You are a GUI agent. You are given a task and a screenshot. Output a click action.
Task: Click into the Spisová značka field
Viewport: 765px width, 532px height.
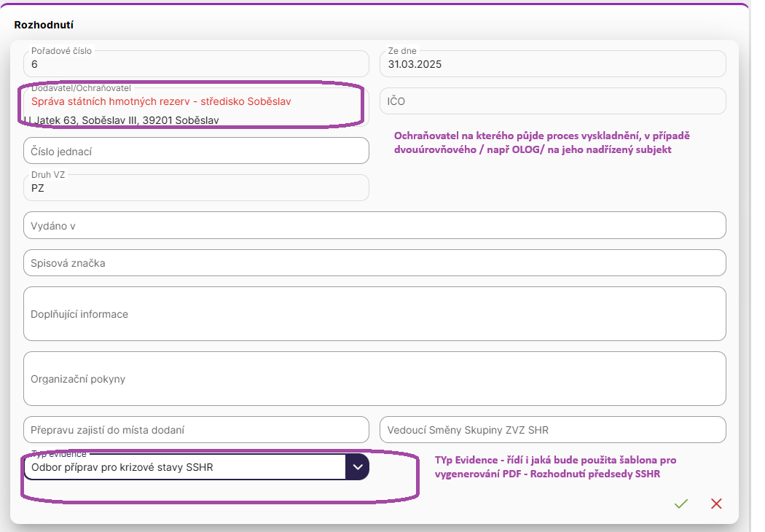coord(374,263)
